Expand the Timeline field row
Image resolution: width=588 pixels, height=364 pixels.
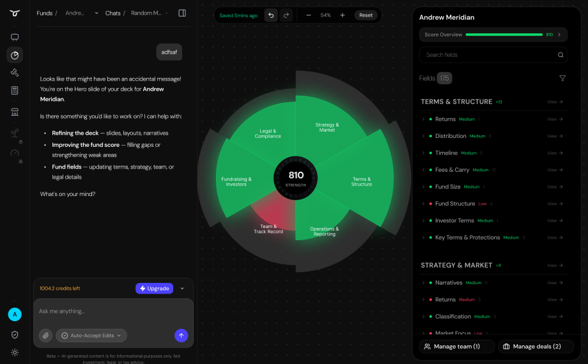[423, 153]
